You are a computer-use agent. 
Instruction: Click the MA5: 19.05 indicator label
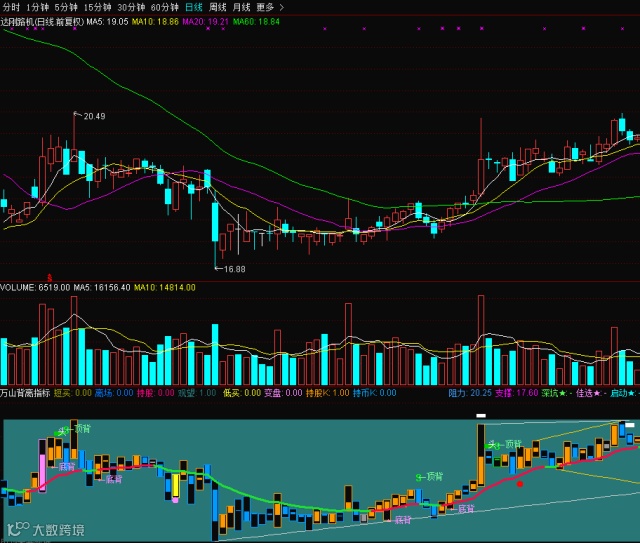(107, 22)
